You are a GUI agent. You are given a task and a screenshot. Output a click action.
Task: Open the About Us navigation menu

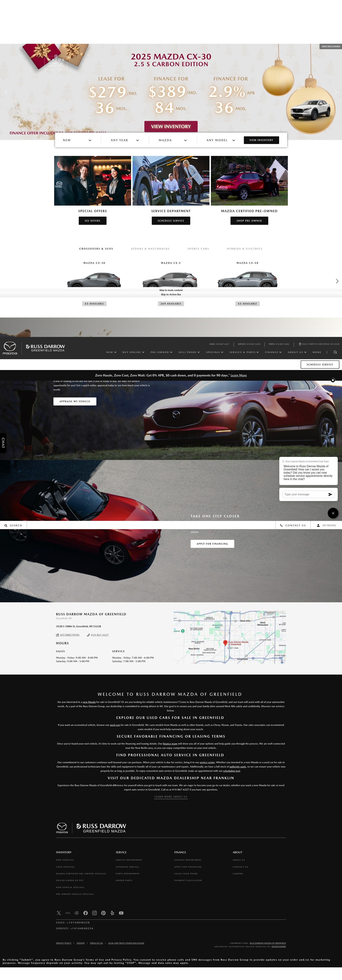point(297,352)
